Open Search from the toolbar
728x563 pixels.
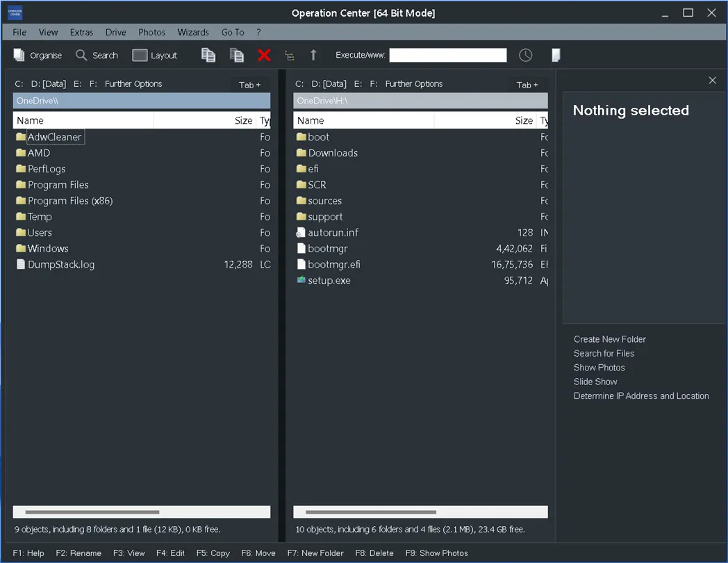tap(82, 55)
